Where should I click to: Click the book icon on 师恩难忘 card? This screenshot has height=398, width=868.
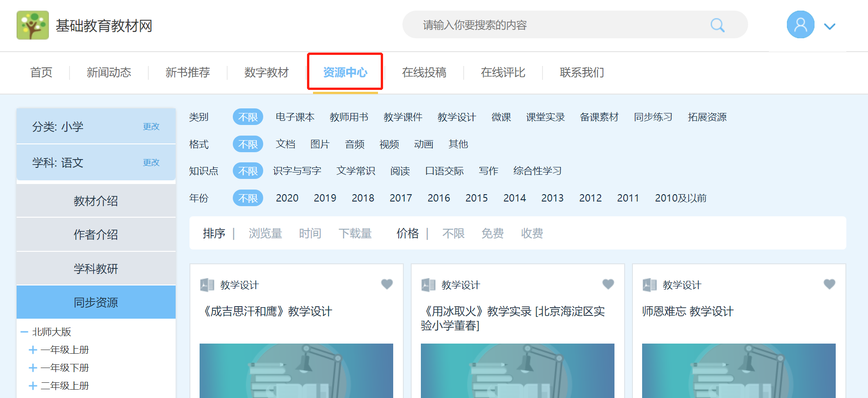pyautogui.click(x=650, y=285)
